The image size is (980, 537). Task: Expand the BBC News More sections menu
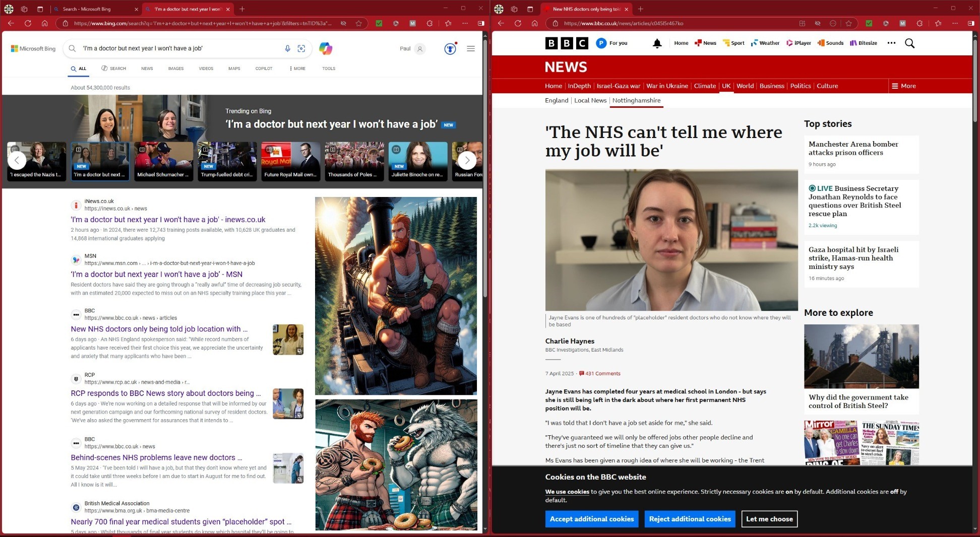[x=904, y=86]
